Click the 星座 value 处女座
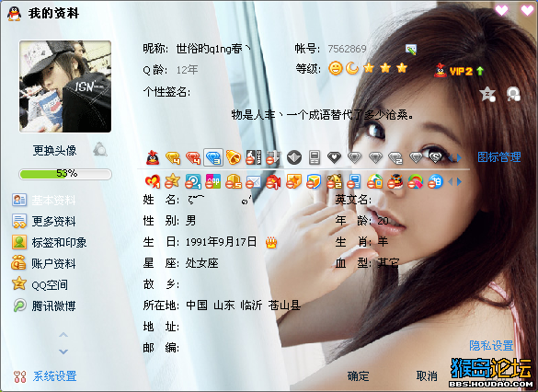 pos(201,263)
